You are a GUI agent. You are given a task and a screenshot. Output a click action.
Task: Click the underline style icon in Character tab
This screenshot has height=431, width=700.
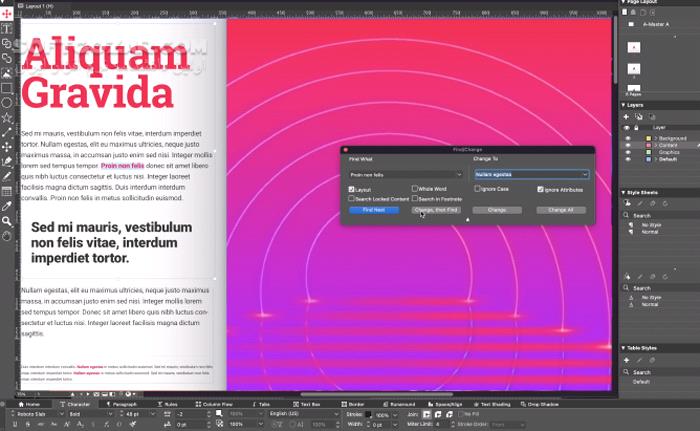click(x=15, y=424)
